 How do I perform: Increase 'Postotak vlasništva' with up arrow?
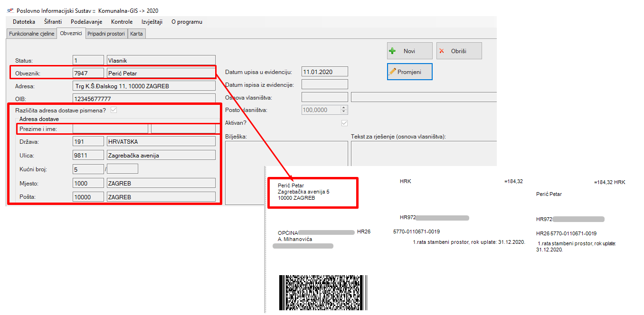click(344, 108)
